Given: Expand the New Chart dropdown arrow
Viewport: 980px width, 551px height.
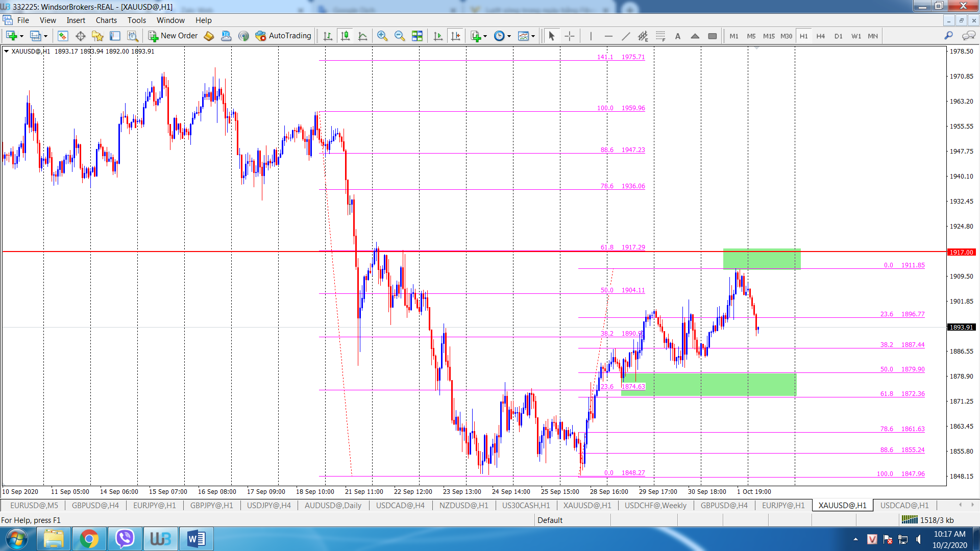Looking at the screenshot, I should click(x=21, y=36).
